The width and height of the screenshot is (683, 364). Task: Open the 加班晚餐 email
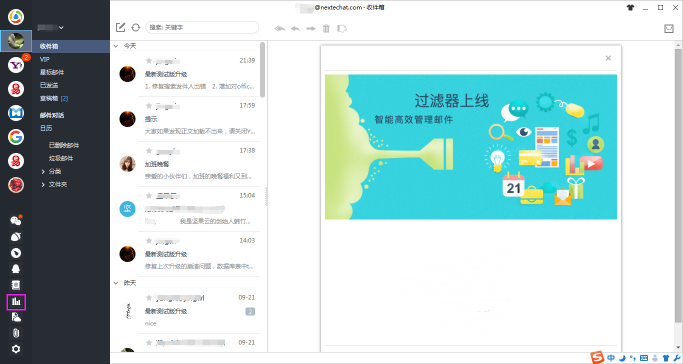click(x=186, y=164)
